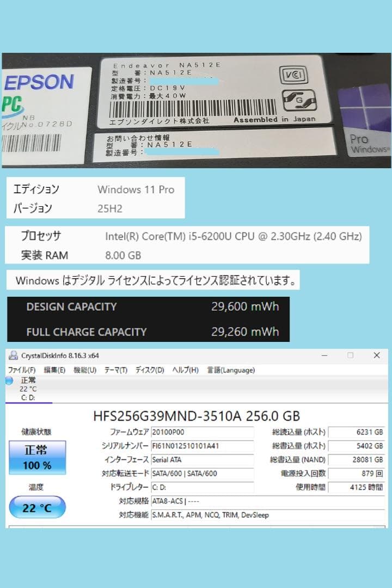
Task: Click the Windows 11 Pro edition text
Action: (x=136, y=189)
